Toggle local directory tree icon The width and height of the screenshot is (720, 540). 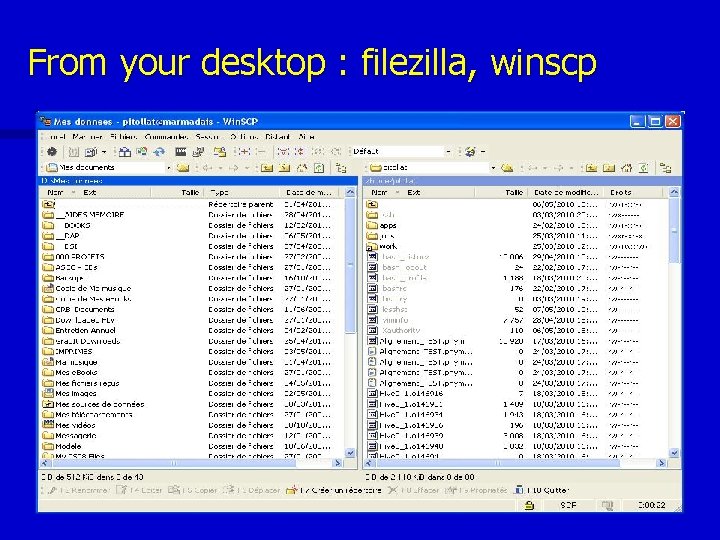click(x=341, y=168)
